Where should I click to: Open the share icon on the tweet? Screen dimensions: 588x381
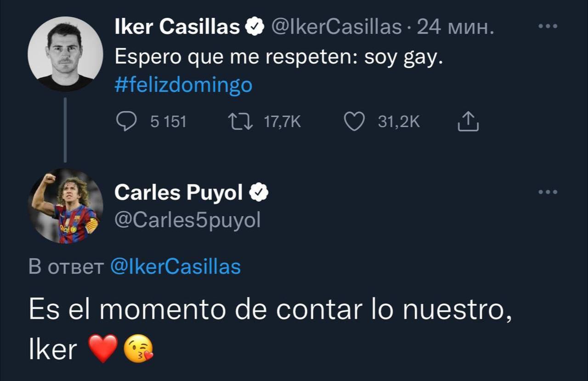click(x=469, y=122)
